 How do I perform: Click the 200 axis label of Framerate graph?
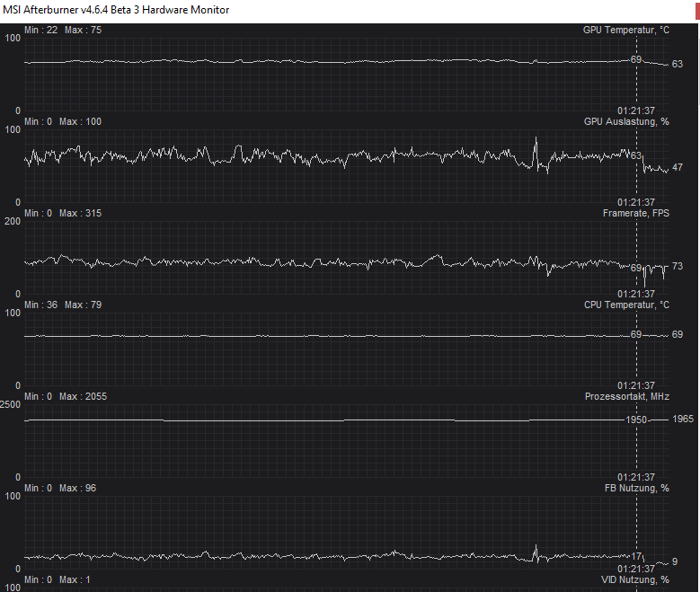[13, 221]
